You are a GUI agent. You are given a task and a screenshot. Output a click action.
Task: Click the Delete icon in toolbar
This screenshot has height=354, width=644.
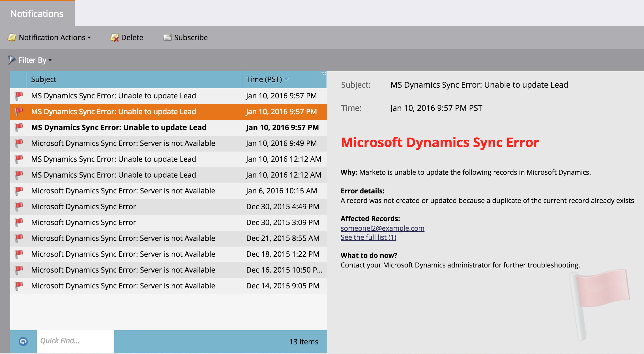[x=114, y=37]
